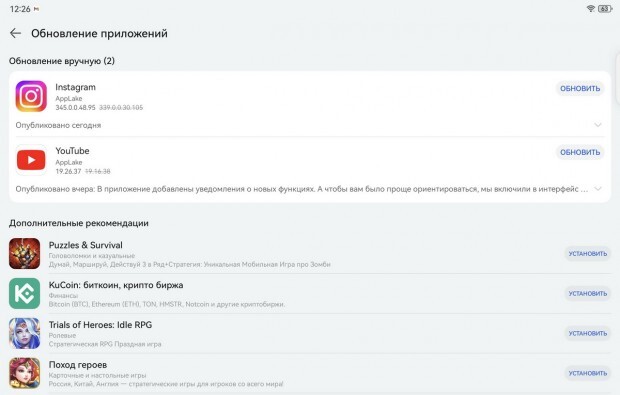Expand YouTube update description chevron
Viewport: 620px width, 395px height.
(x=598, y=189)
